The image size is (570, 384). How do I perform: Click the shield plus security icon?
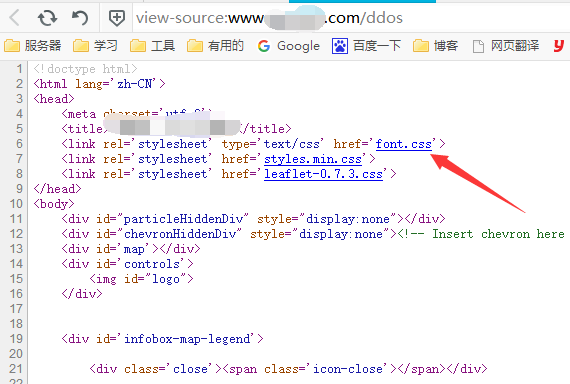[117, 17]
